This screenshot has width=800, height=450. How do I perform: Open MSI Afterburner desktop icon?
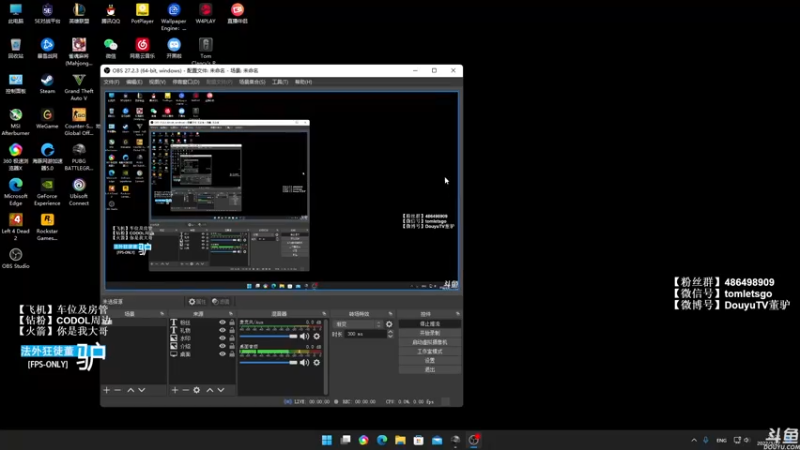tap(15, 122)
